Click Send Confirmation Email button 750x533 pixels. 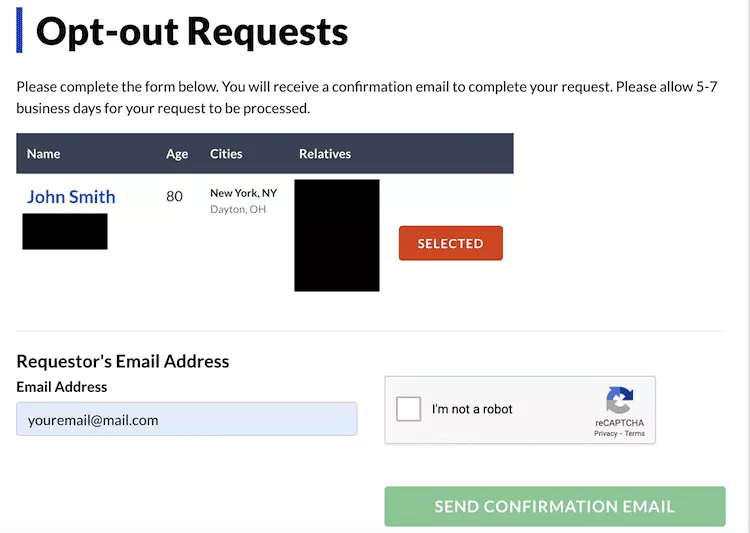pos(555,506)
